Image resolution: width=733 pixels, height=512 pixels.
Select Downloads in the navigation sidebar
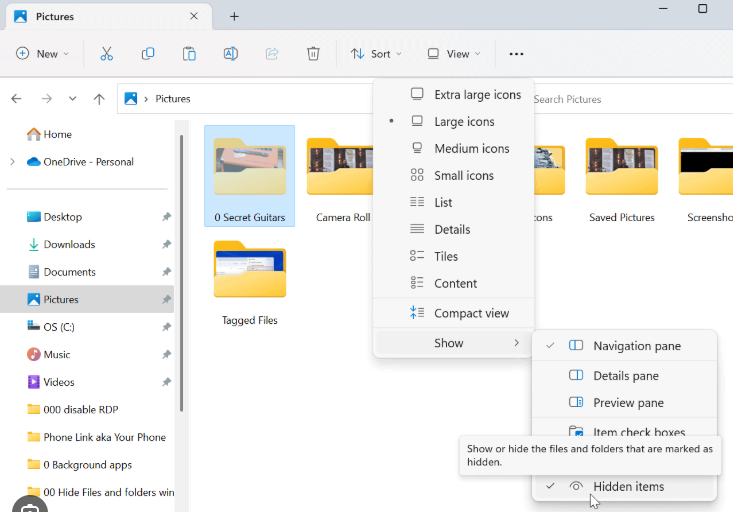69,244
